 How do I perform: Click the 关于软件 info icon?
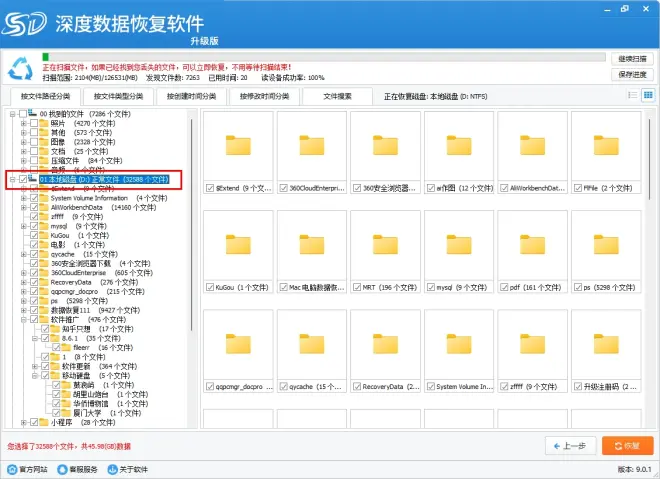pyautogui.click(x=111, y=469)
